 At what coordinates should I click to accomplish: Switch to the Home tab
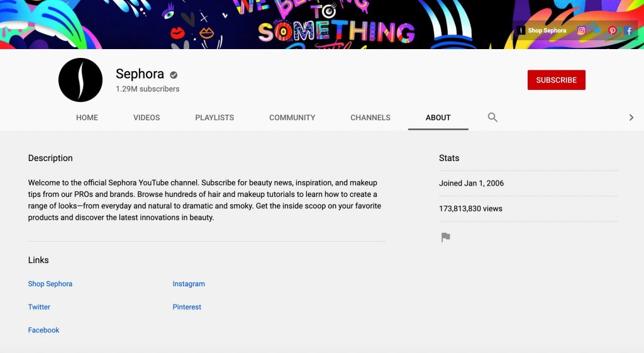(87, 118)
